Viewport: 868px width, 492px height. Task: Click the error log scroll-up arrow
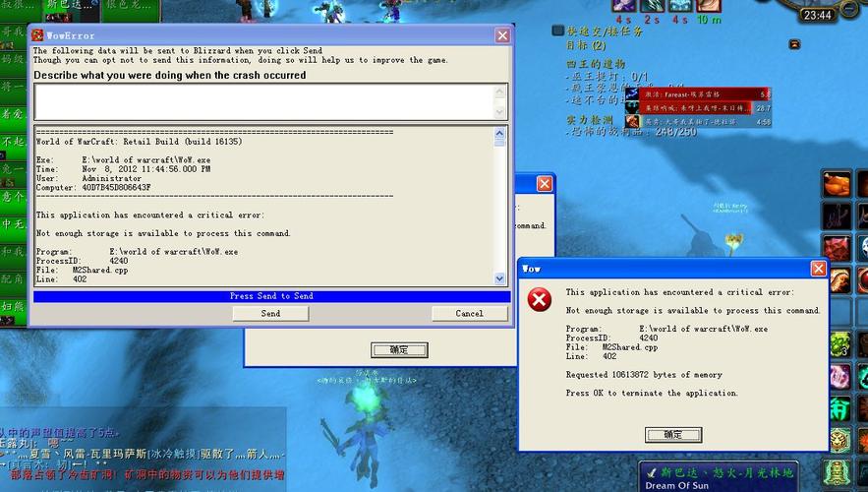pyautogui.click(x=500, y=133)
